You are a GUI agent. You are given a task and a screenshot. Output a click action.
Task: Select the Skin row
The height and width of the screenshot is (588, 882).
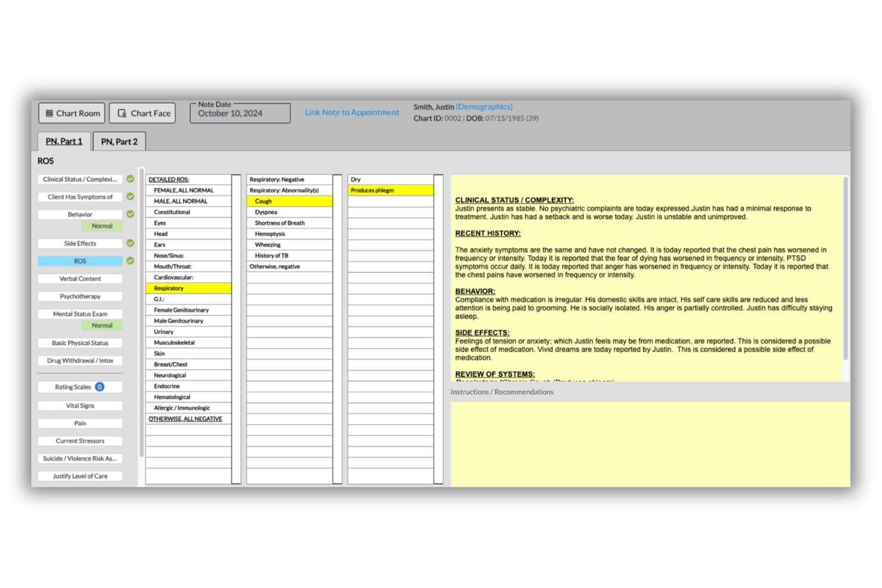[188, 353]
